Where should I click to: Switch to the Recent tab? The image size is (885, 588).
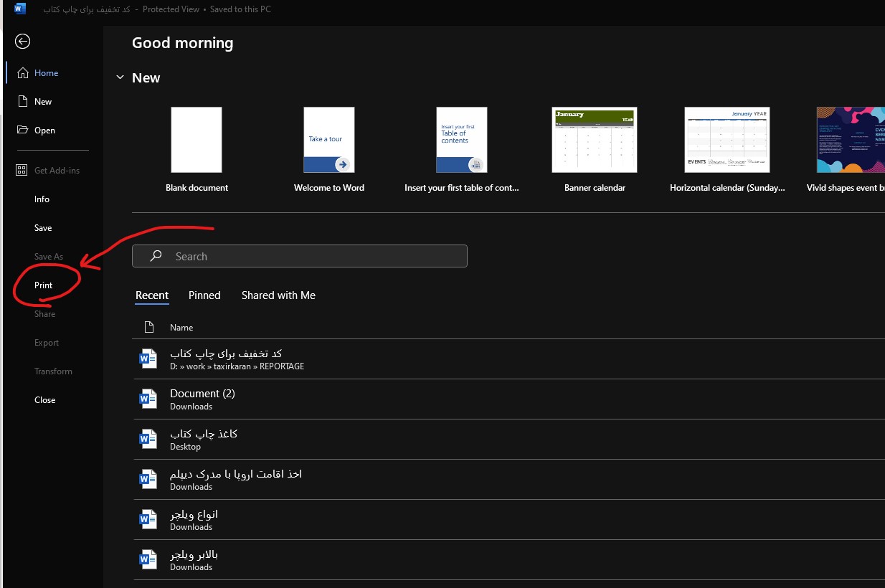[152, 295]
